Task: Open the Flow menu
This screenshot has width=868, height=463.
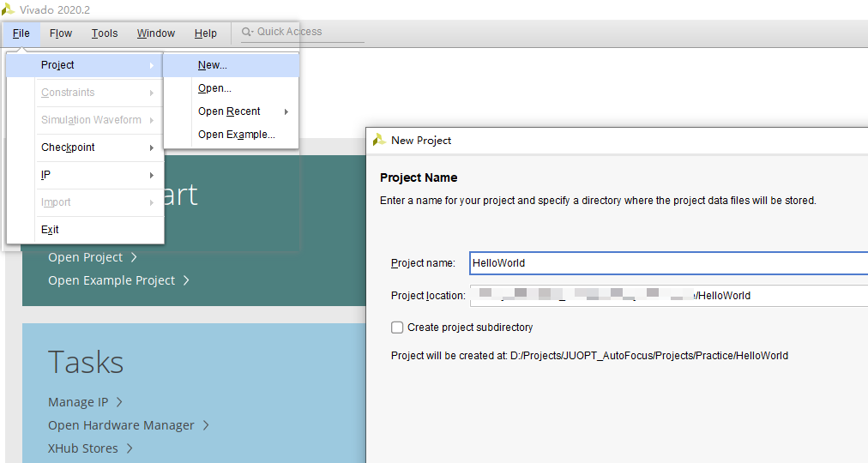Action: point(61,33)
